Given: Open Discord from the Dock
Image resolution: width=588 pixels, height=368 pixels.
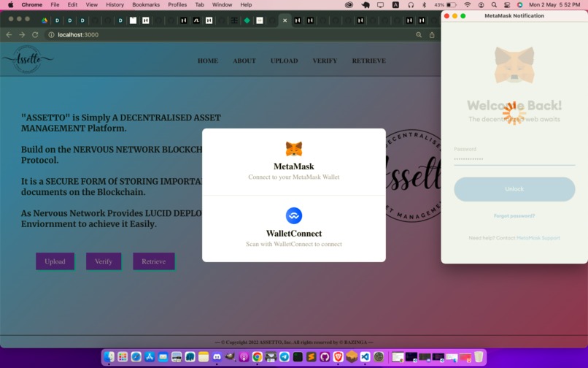Looking at the screenshot, I should tap(217, 356).
